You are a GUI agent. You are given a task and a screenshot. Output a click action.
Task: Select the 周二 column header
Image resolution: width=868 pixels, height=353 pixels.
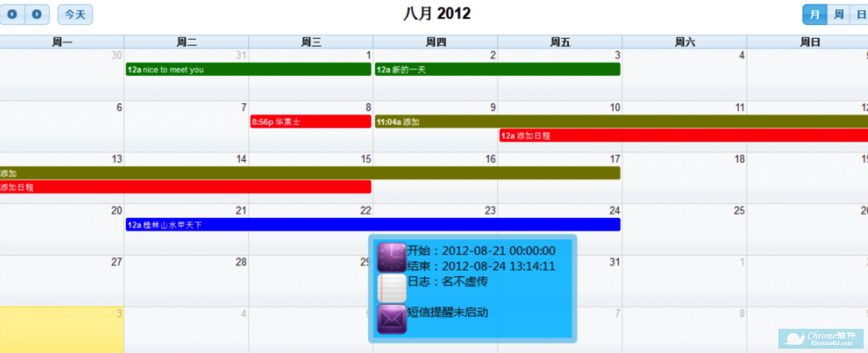[x=186, y=42]
